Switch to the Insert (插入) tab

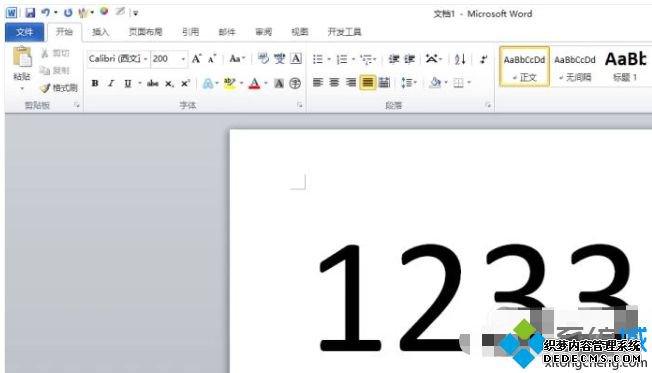[x=100, y=32]
